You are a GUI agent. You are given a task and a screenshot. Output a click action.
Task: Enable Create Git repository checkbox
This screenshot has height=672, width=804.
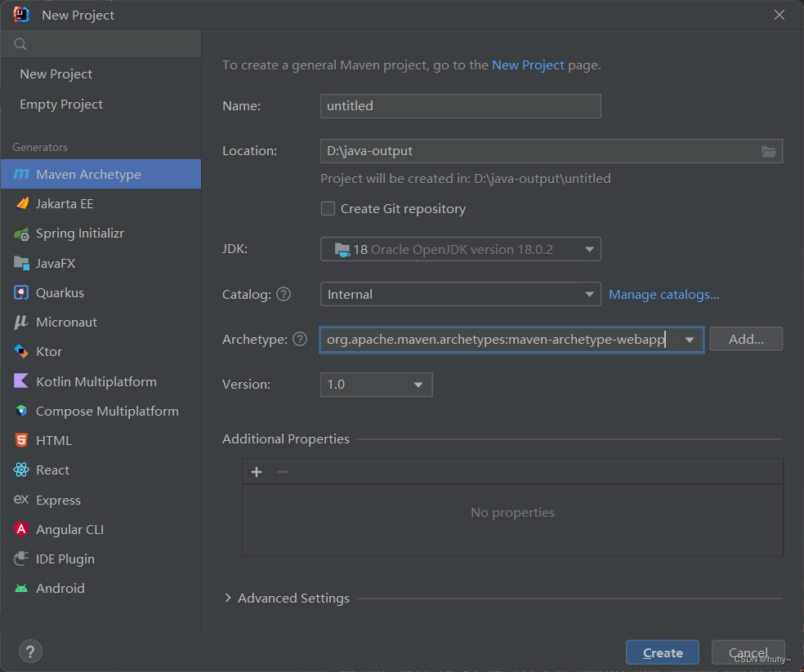[x=328, y=209]
